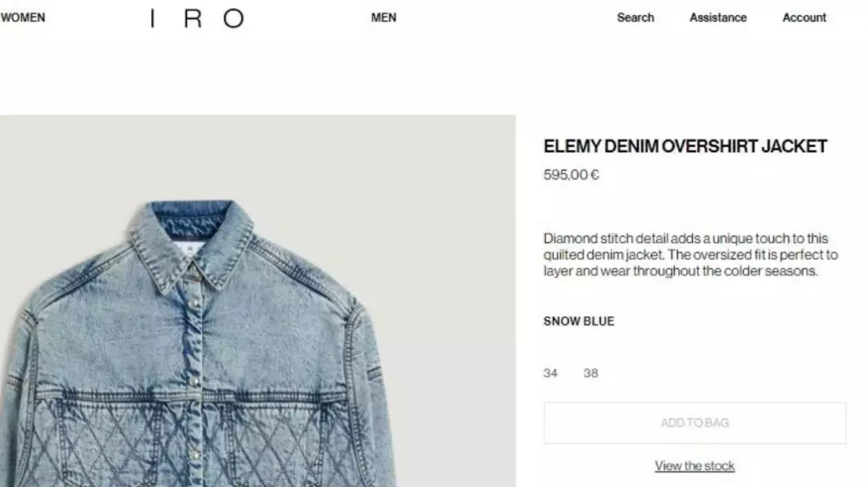Click the Elemy Denim Overshirt Jacket title
This screenshot has width=868, height=487.
pos(685,146)
